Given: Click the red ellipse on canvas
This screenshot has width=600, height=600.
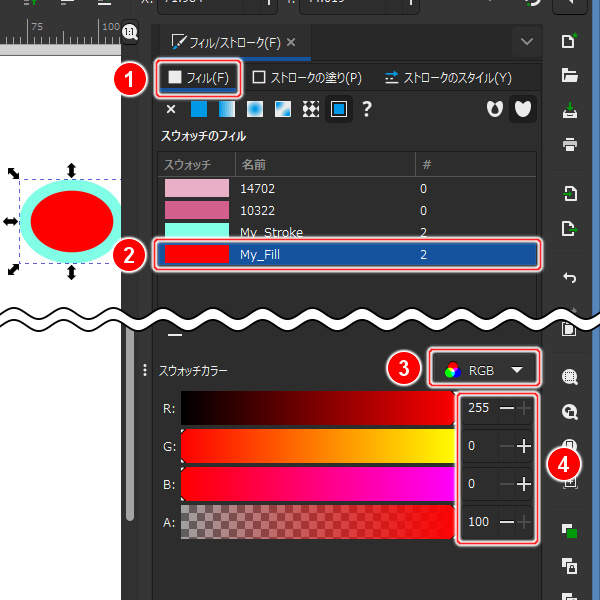Looking at the screenshot, I should [72, 221].
